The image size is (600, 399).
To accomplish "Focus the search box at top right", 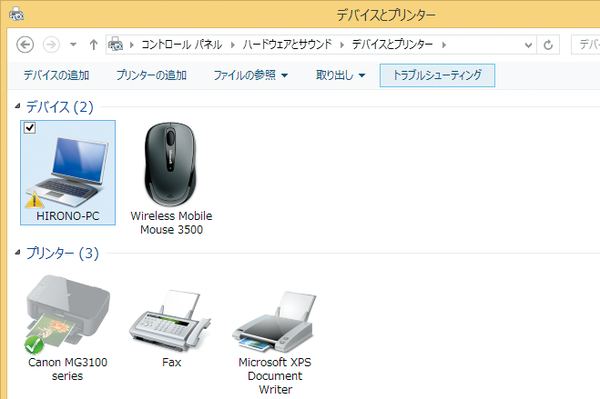I will tap(585, 45).
